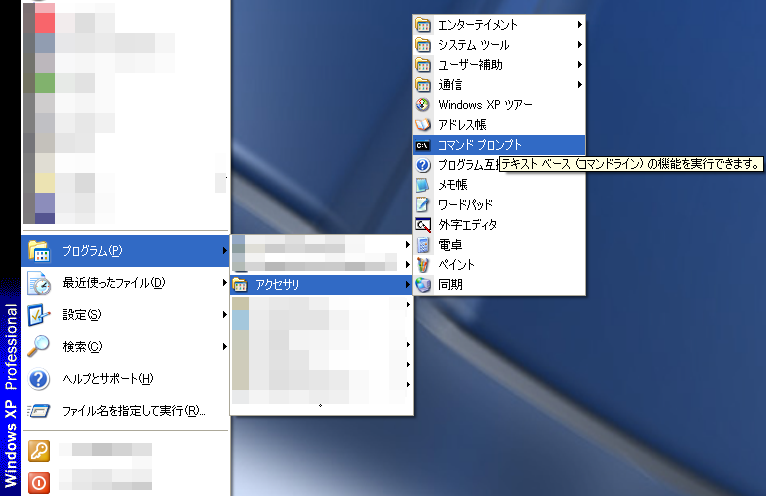Click the red power shutdown icon
This screenshot has height=496, width=766.
[39, 483]
